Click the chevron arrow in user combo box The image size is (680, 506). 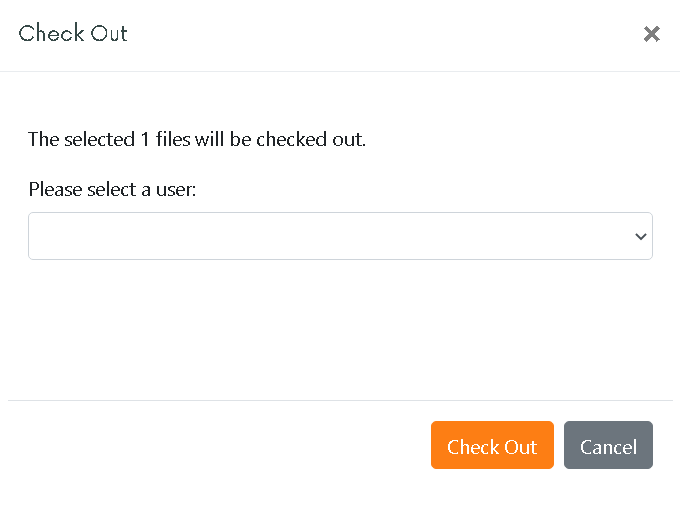641,236
